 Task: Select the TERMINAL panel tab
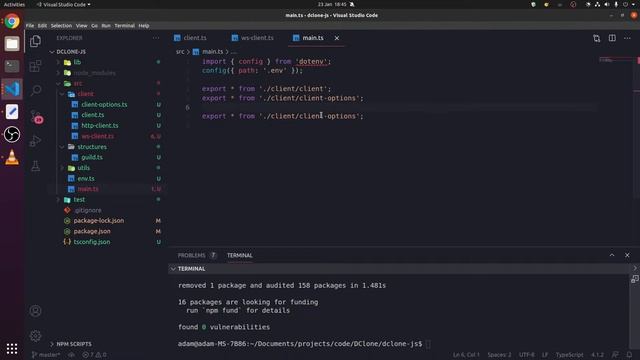point(240,256)
